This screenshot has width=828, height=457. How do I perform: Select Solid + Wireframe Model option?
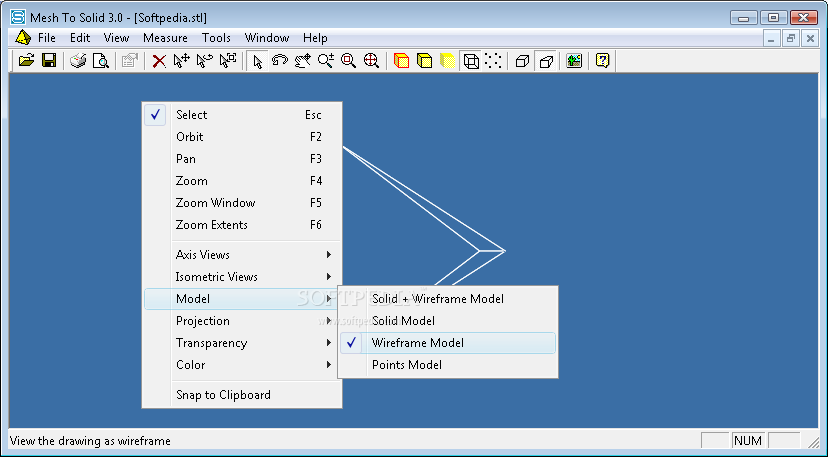448,299
